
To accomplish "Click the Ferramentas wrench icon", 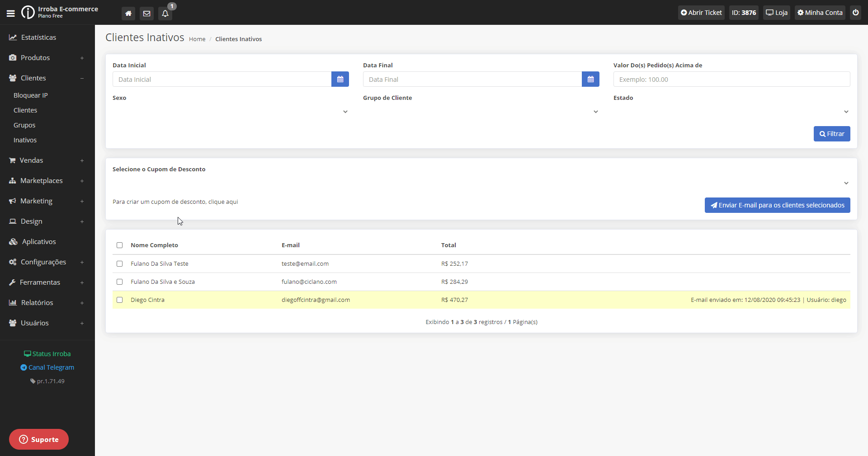I will (12, 282).
